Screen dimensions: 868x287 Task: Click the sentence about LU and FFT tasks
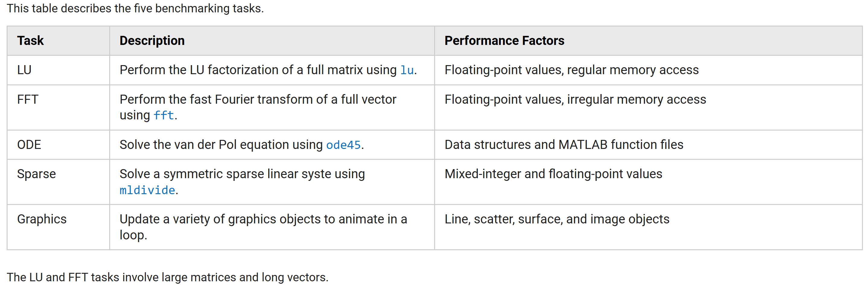[167, 277]
